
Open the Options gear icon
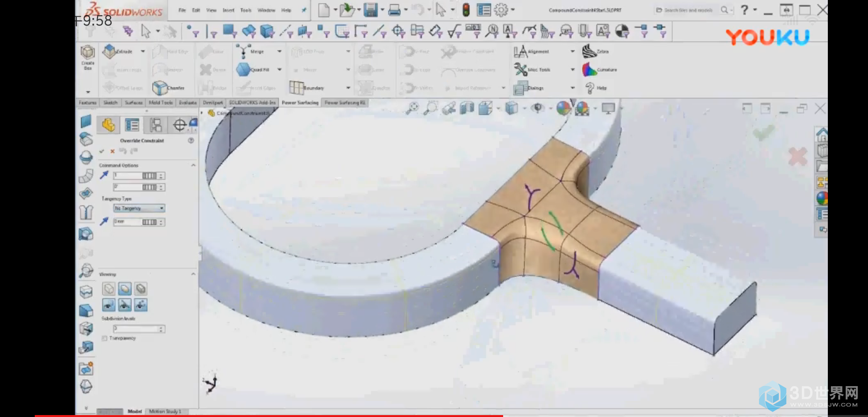click(501, 10)
